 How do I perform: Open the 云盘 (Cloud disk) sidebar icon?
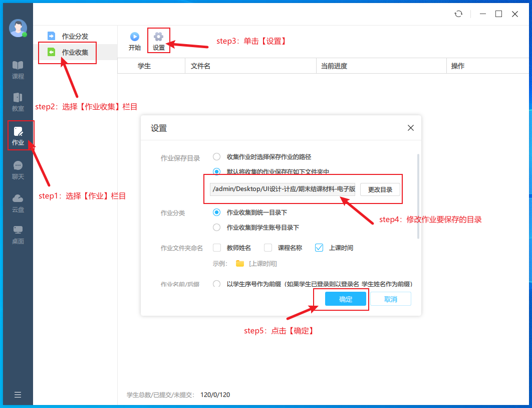click(x=18, y=203)
